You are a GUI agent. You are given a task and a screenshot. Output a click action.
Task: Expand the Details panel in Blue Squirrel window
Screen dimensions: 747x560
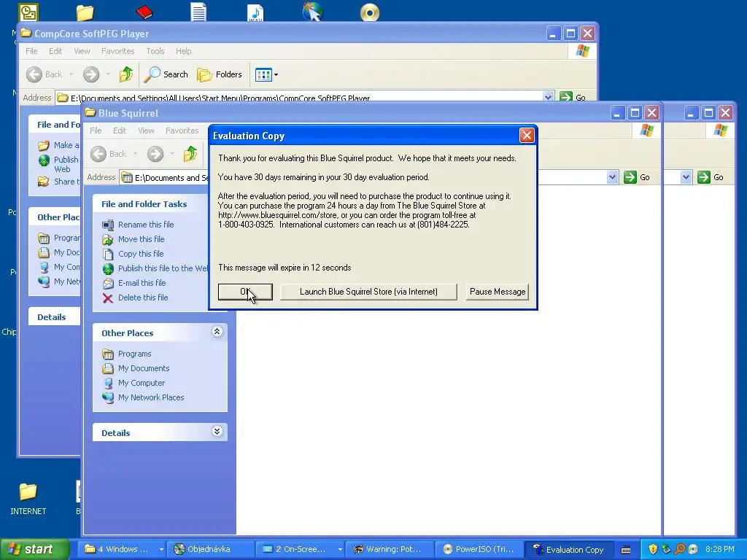(x=217, y=432)
